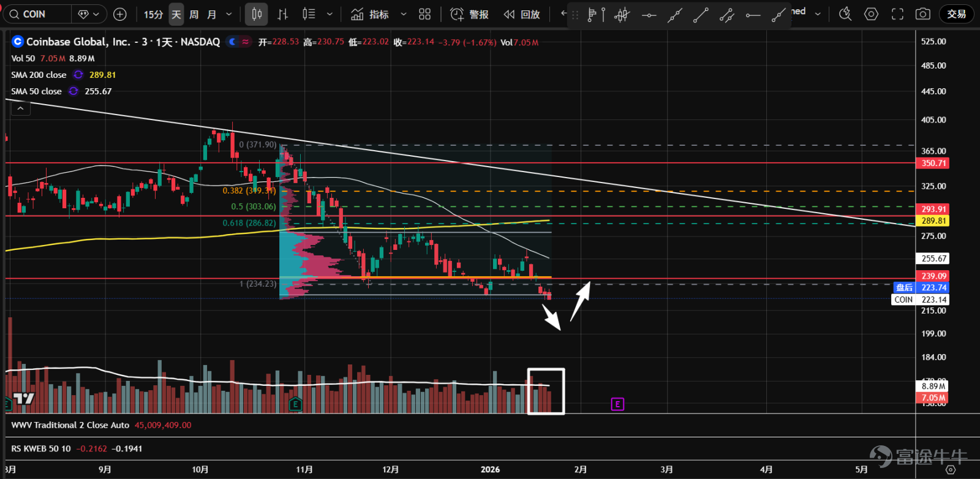Viewport: 980px width, 479px height.
Task: Select the WWV Traditional 2 Close Auto legend
Action: [x=70, y=425]
